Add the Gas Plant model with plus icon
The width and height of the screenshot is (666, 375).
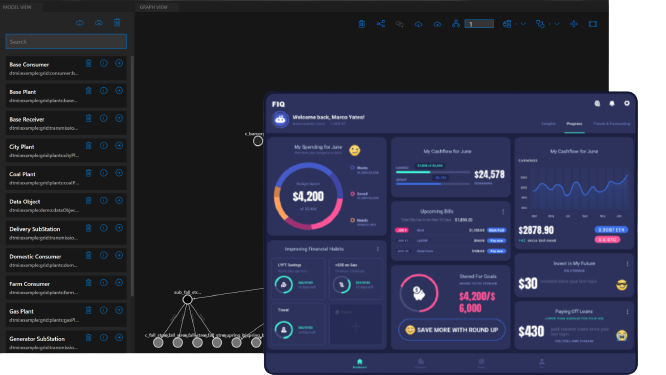point(119,310)
